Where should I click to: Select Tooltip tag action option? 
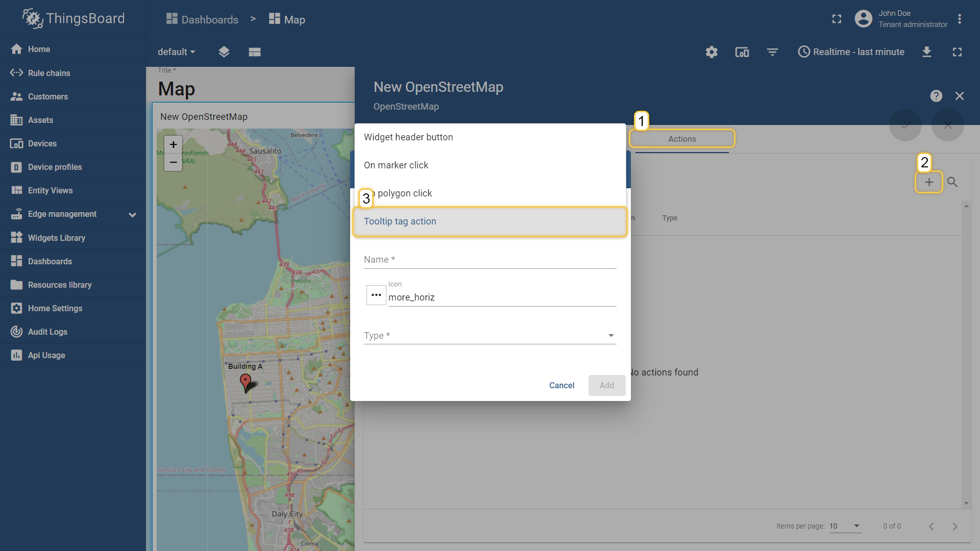tap(490, 221)
